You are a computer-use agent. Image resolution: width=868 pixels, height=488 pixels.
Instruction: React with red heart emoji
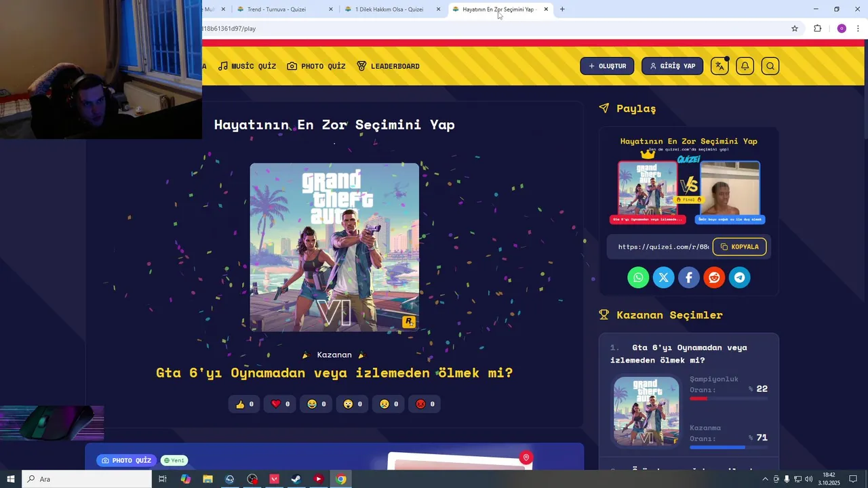coord(280,404)
